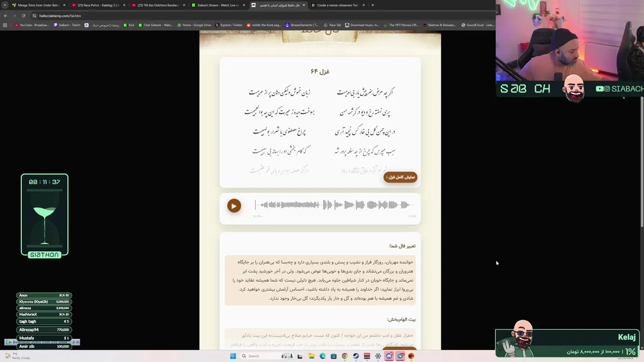Open SiaBach - Twitch bookmark
This screenshot has width=644, height=362.
tap(67, 25)
